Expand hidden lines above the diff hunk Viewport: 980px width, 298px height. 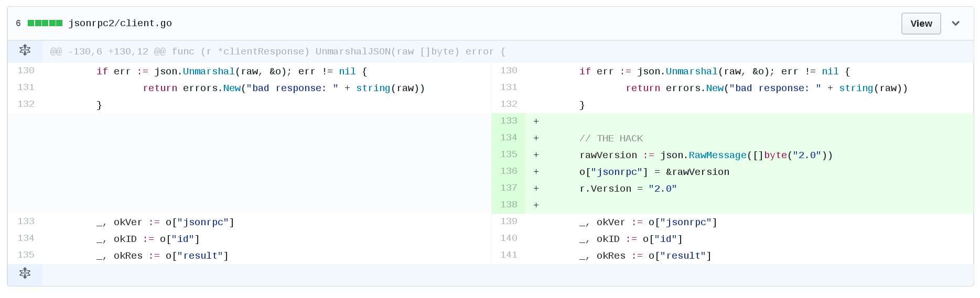point(25,51)
